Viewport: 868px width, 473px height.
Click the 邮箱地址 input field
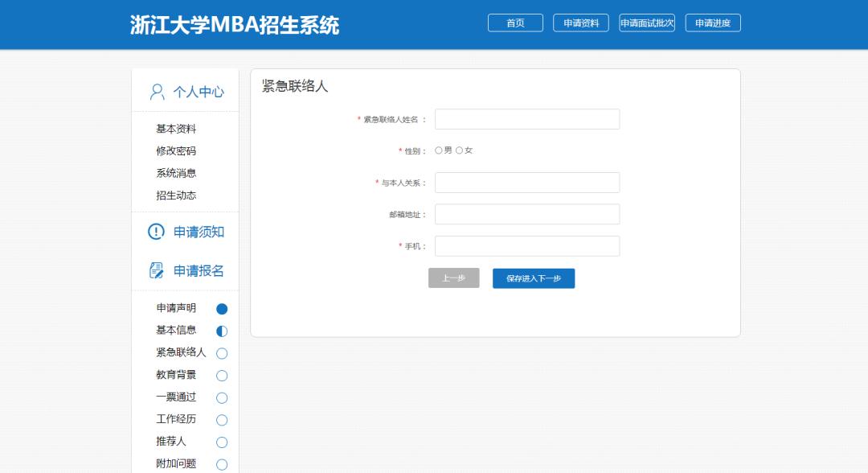coord(526,214)
